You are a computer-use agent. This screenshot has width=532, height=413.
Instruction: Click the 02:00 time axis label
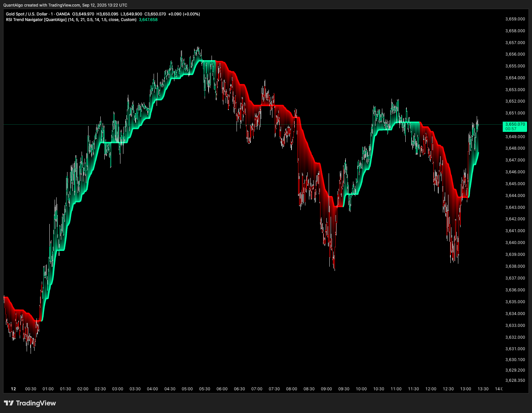point(83,389)
